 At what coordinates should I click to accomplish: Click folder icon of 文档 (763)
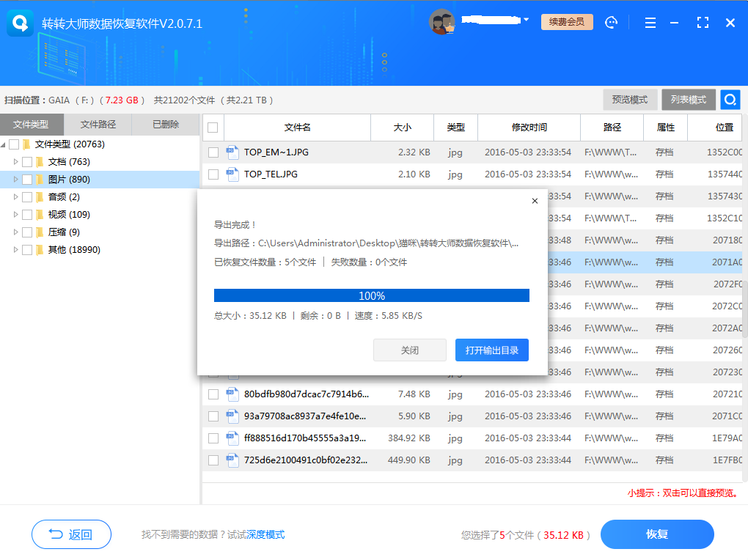coord(40,162)
